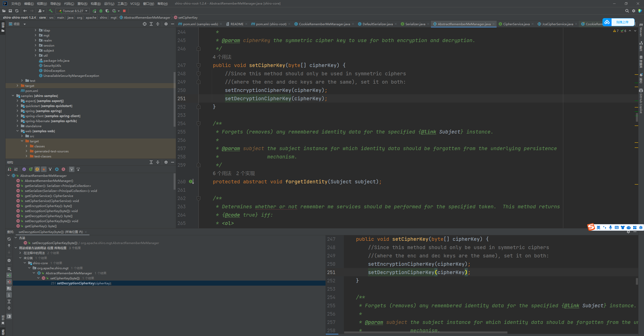Click '6 个用法' hint above forgetIdentity
Screen dimensions: 644x336
click(222, 173)
